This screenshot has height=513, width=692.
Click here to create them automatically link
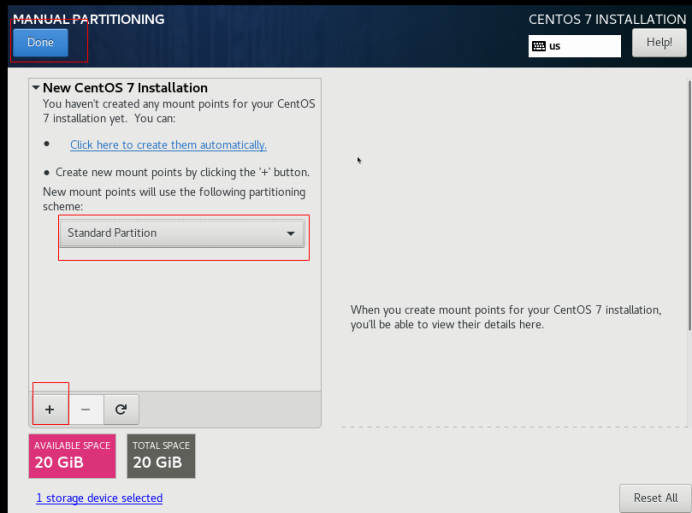[168, 145]
